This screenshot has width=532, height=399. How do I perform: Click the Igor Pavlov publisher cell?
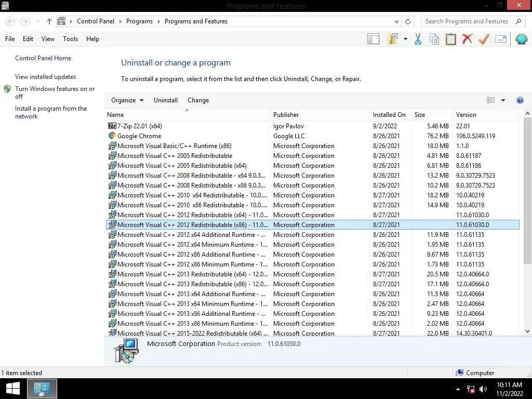point(288,126)
